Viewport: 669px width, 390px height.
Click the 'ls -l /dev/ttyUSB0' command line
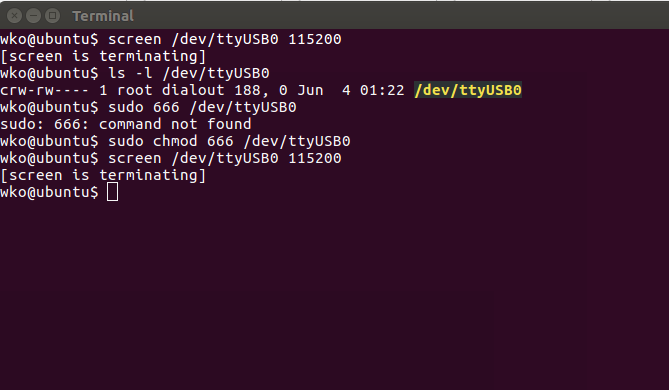point(189,73)
